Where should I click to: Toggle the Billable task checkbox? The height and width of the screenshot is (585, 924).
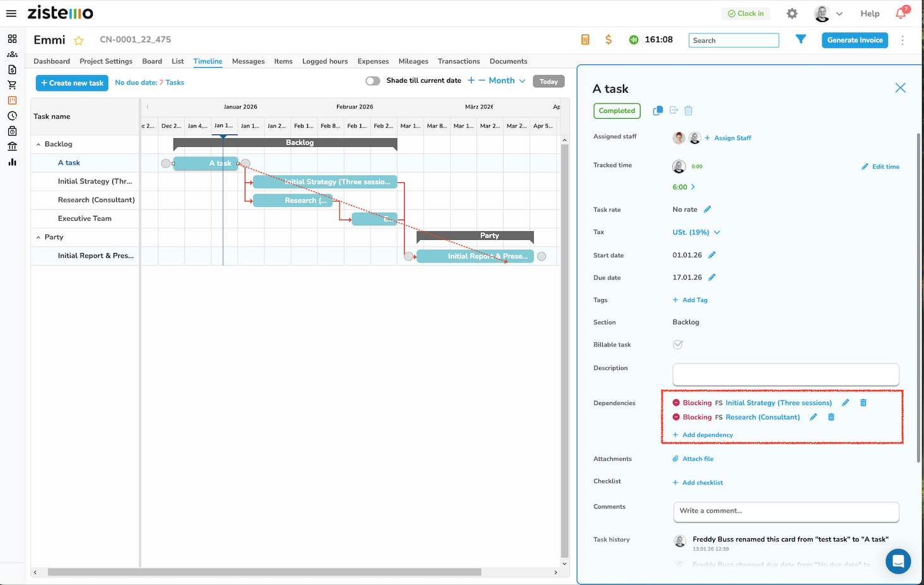pyautogui.click(x=678, y=345)
